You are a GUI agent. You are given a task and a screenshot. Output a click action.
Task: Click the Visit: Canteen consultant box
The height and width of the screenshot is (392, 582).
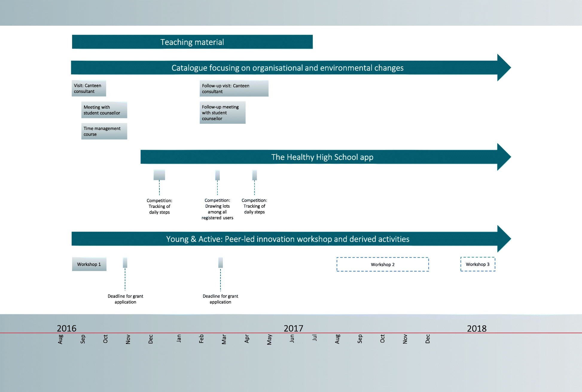[89, 88]
